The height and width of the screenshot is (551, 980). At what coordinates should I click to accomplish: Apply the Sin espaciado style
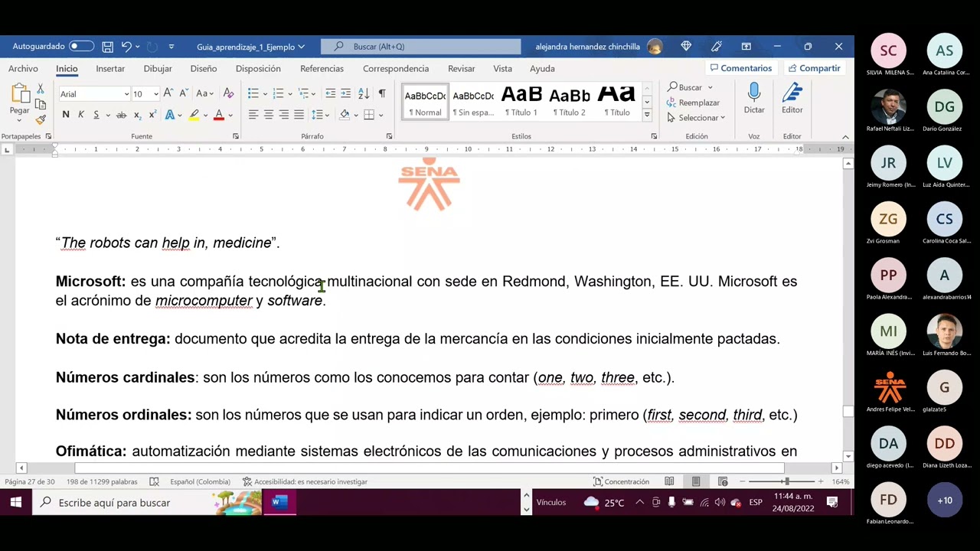coord(472,102)
